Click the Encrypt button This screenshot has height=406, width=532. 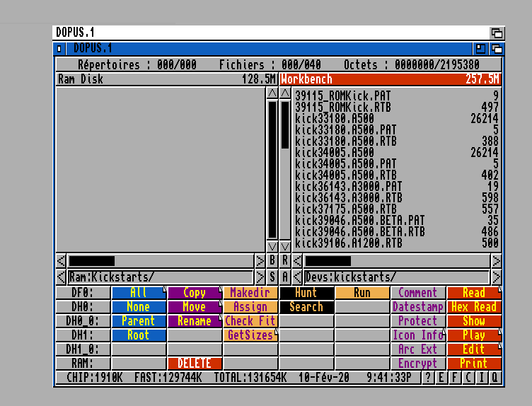[x=418, y=364]
